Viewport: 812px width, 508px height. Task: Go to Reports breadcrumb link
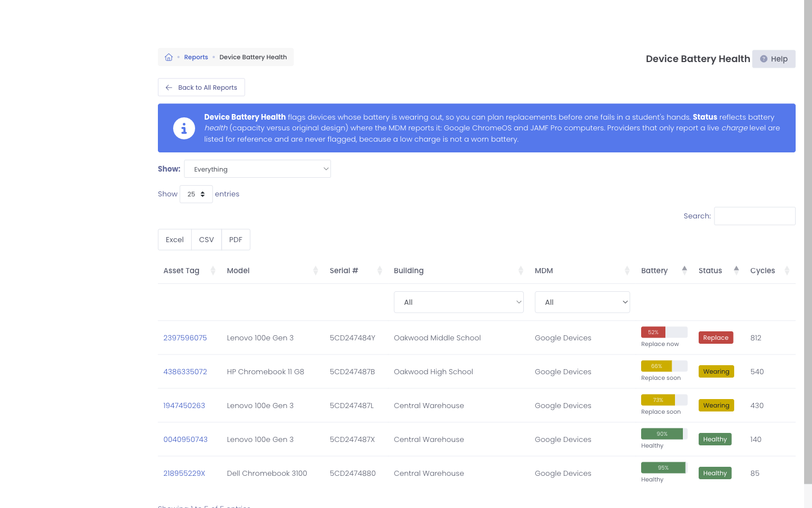click(x=196, y=57)
